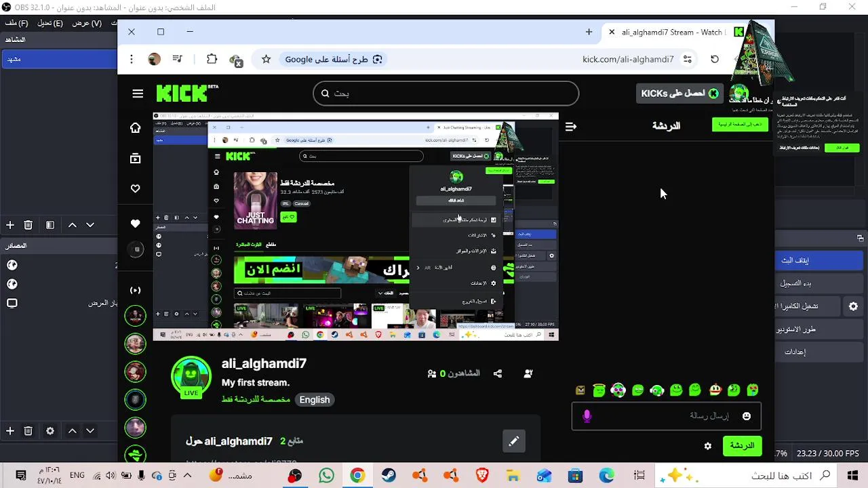The image size is (868, 488).
Task: Open the Browse icon in Kick sidebar
Action: click(136, 159)
